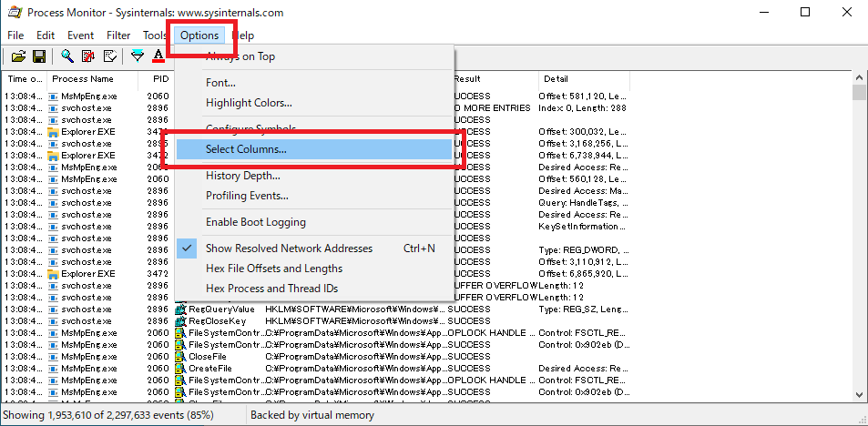
Task: Click Explorer.EXE icon in Offset: 300,032 row
Action: [x=53, y=132]
